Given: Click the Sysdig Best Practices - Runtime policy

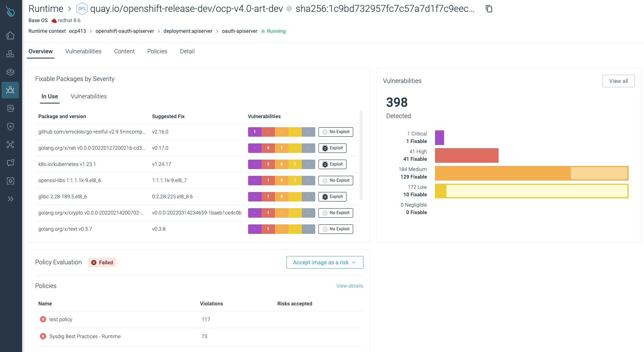Looking at the screenshot, I should point(85,337).
